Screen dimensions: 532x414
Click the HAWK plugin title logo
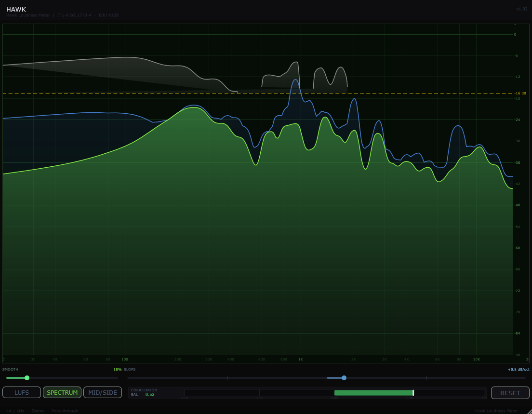coord(16,9)
